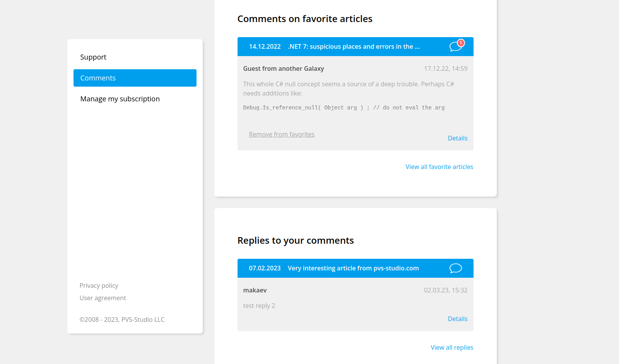Open View all replies

(x=452, y=347)
